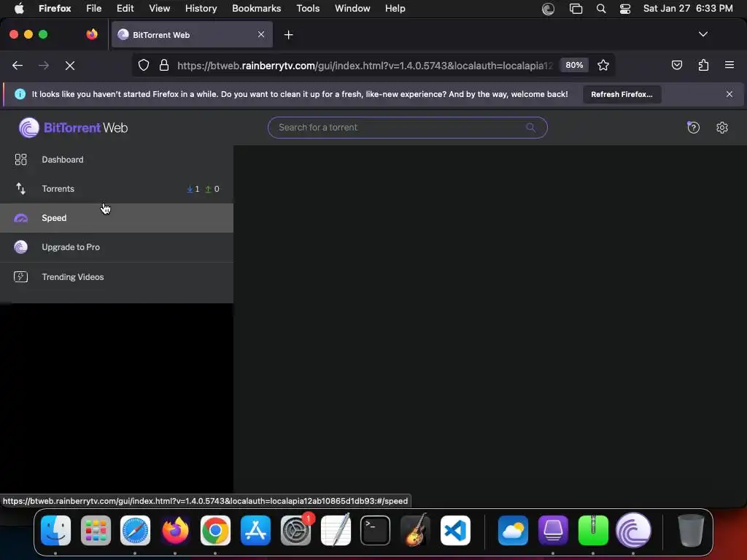Open the Torrents section
Viewport: 747px width, 560px height.
coord(117,189)
